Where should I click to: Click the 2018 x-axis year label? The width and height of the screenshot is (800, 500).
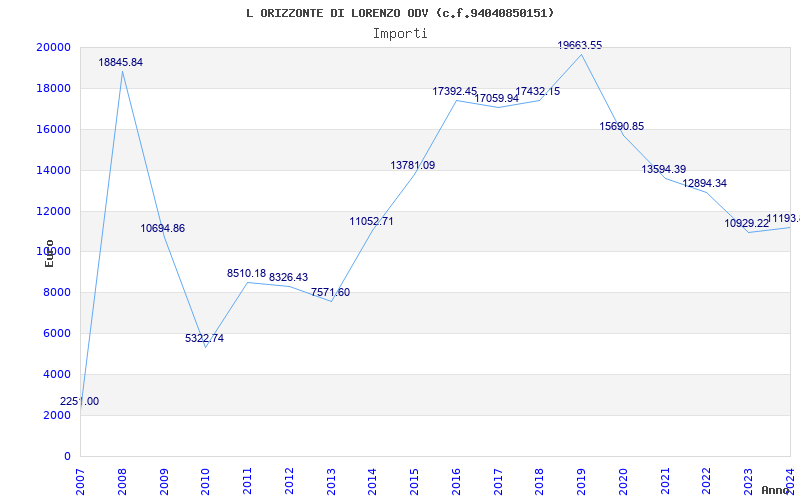pos(540,482)
